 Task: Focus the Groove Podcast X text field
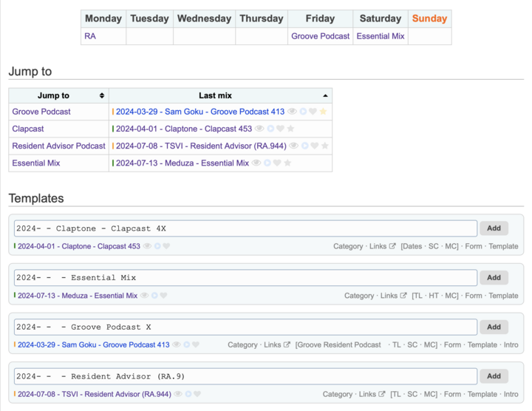coord(245,327)
